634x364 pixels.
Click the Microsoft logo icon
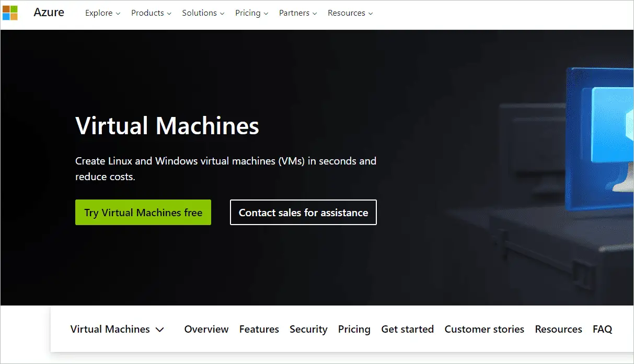coord(10,13)
